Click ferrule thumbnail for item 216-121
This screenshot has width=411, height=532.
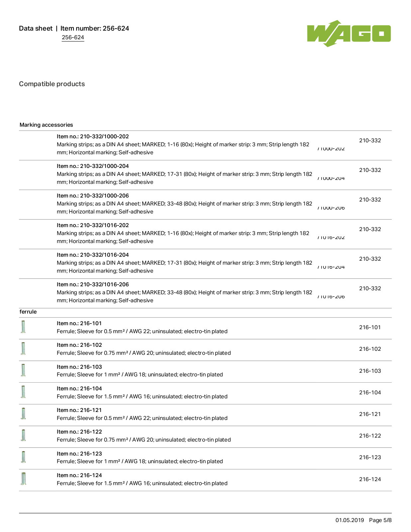(23, 414)
